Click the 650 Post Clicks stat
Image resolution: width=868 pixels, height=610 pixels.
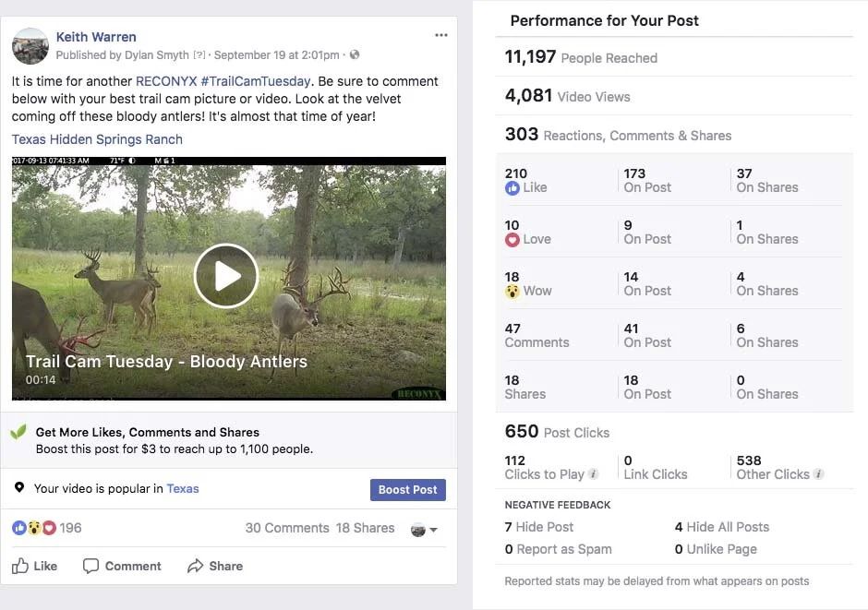click(557, 431)
